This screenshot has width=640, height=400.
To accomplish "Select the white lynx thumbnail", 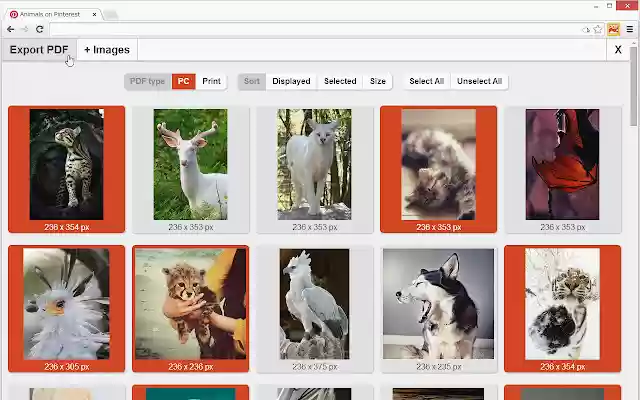I will 315,169.
